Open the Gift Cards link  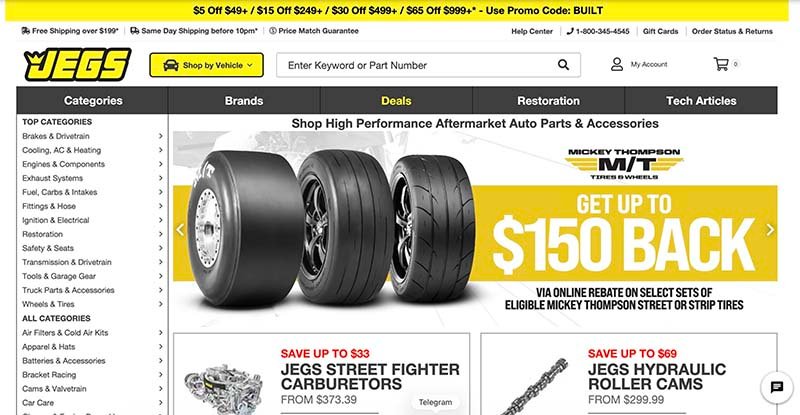tap(660, 31)
